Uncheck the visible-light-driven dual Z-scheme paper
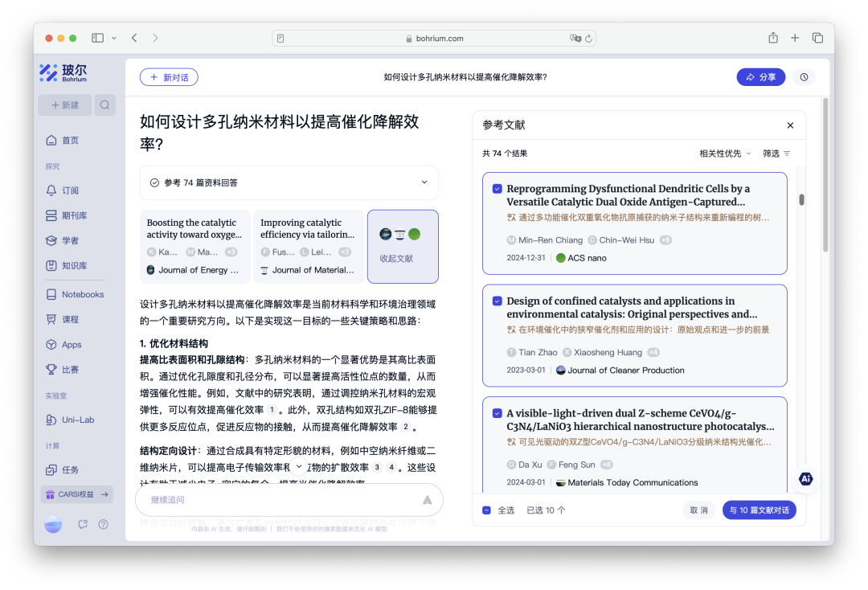Image resolution: width=868 pixels, height=590 pixels. coord(497,413)
